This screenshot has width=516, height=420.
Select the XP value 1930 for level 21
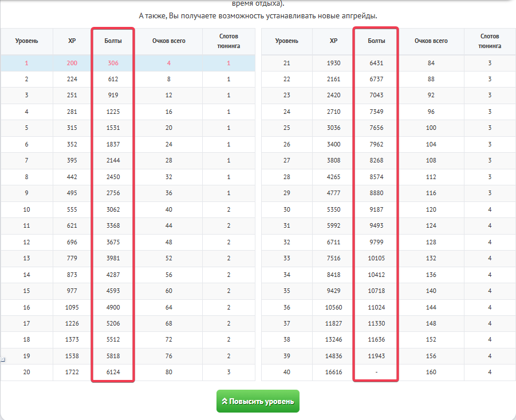pyautogui.click(x=333, y=63)
